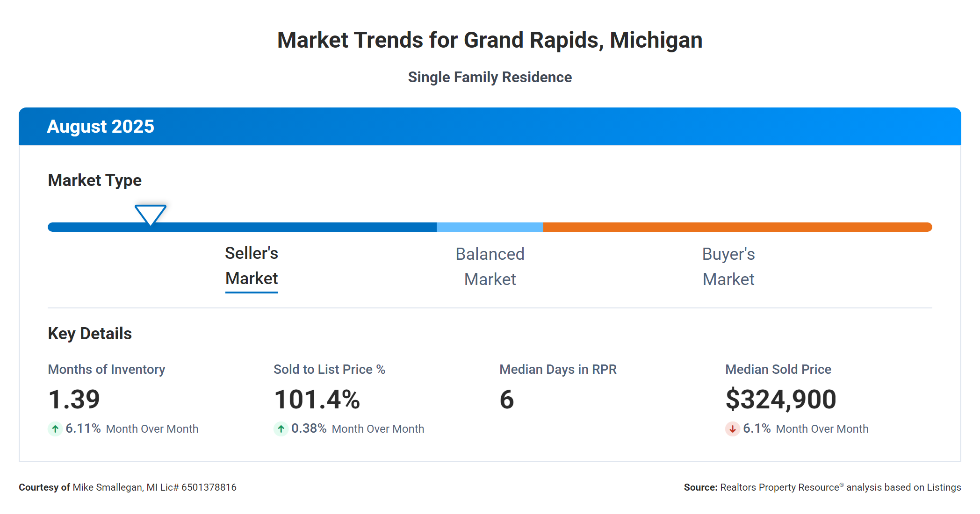The height and width of the screenshot is (514, 980).
Task: Select the Balanced Market label
Action: 490,266
